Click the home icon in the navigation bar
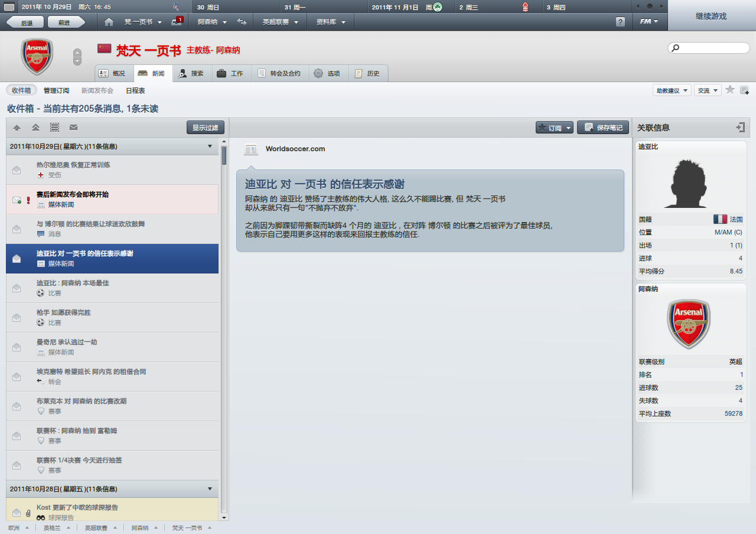Image resolution: width=756 pixels, height=534 pixels. 109,22
